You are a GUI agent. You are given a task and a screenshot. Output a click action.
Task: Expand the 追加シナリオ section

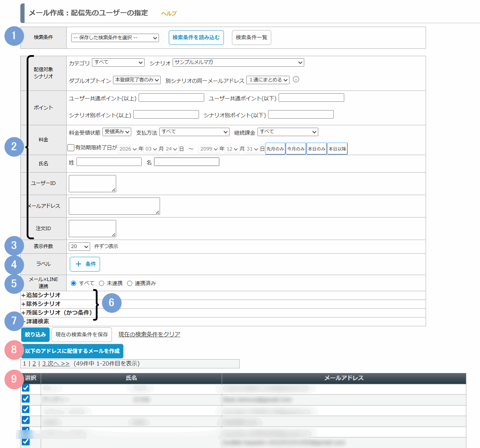(x=41, y=295)
